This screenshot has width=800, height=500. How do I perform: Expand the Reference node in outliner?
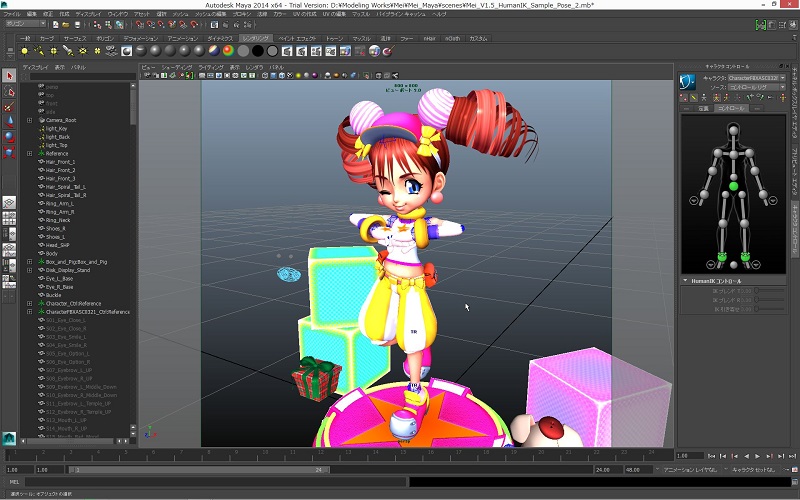click(30, 154)
